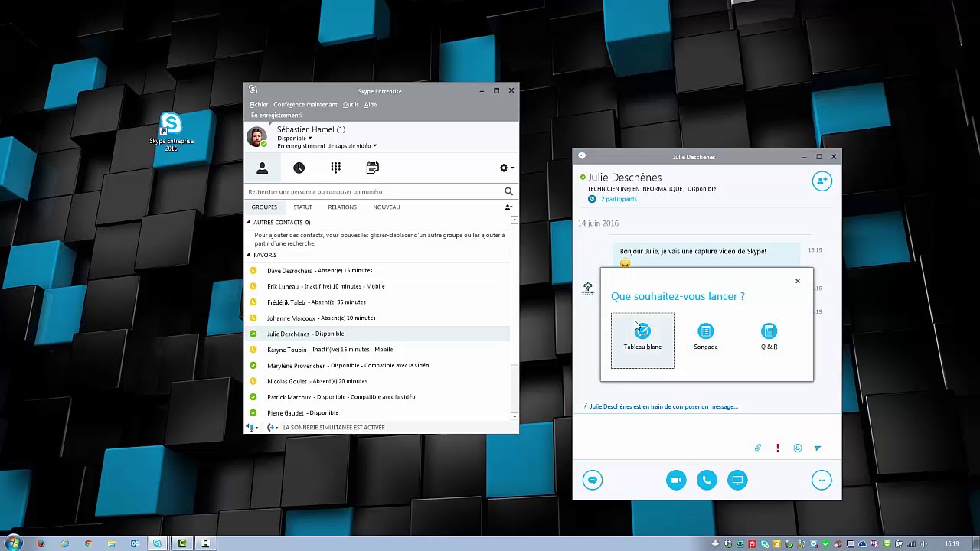Click the message text box in Julie's conversation
980x551 pixels.
(707, 427)
